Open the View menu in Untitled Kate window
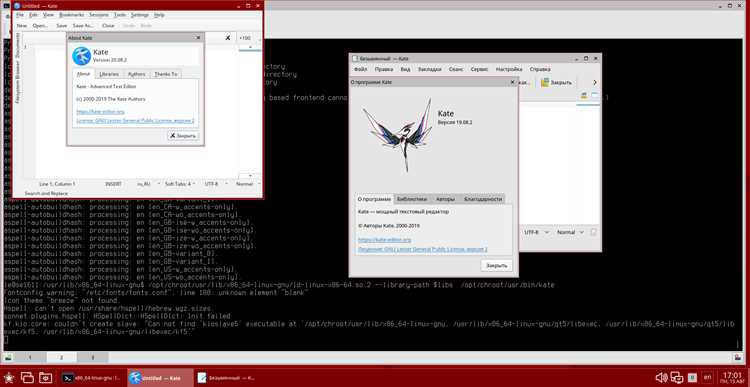 point(48,15)
